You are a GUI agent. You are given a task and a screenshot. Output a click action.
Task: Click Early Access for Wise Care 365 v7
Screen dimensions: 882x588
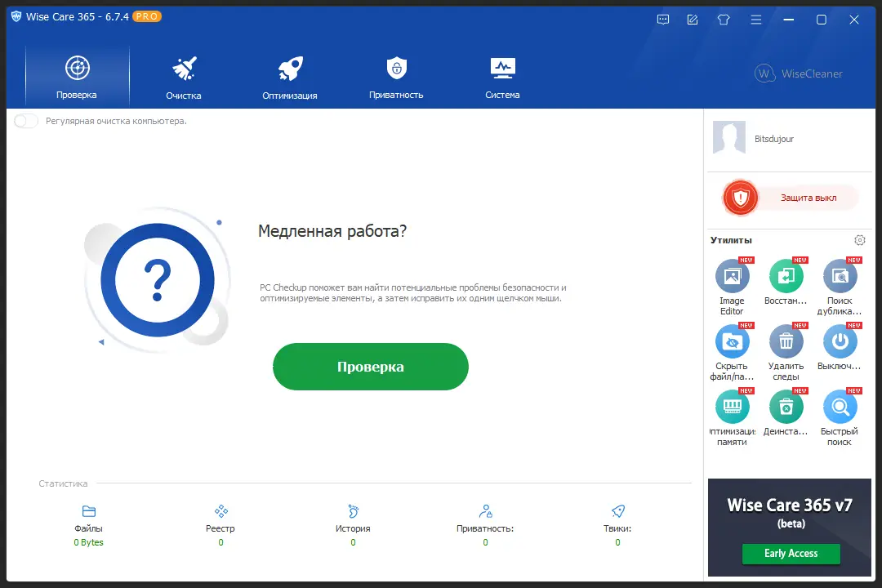coord(791,554)
